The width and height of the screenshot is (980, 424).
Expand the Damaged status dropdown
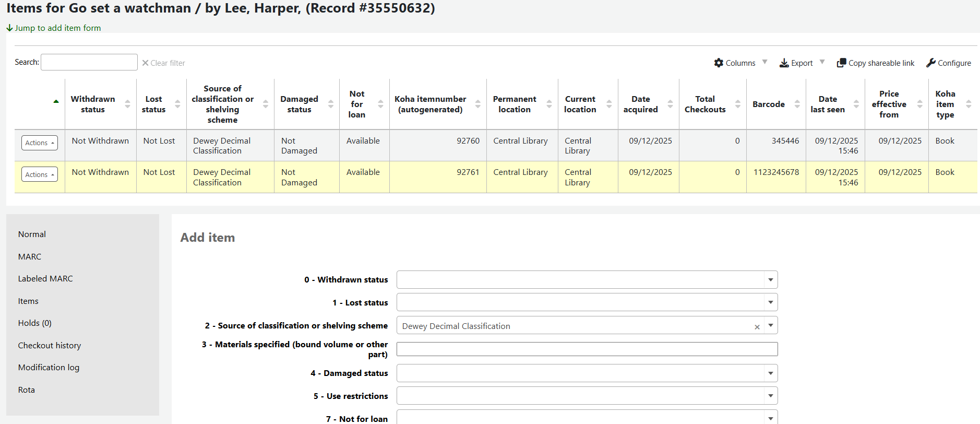pos(770,373)
